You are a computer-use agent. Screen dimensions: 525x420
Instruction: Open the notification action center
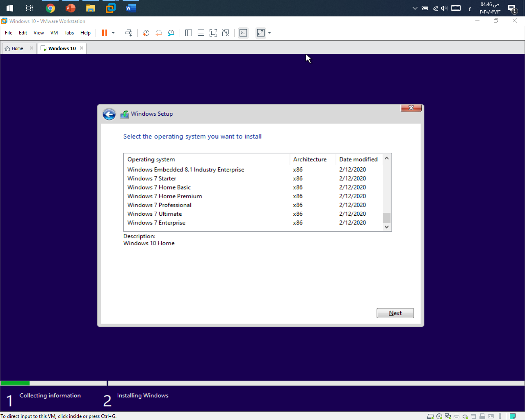(512, 8)
